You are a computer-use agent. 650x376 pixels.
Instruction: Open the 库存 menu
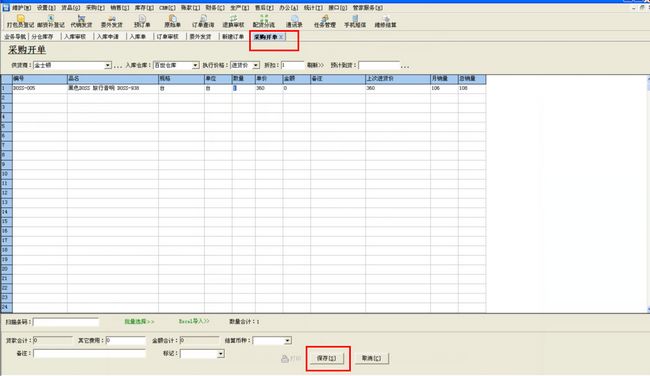click(144, 7)
